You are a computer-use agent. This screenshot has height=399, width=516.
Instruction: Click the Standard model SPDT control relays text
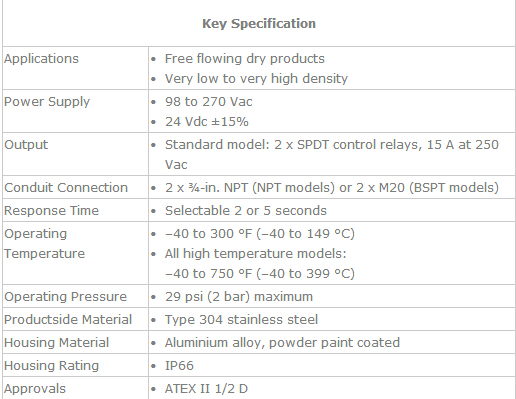pyautogui.click(x=332, y=155)
